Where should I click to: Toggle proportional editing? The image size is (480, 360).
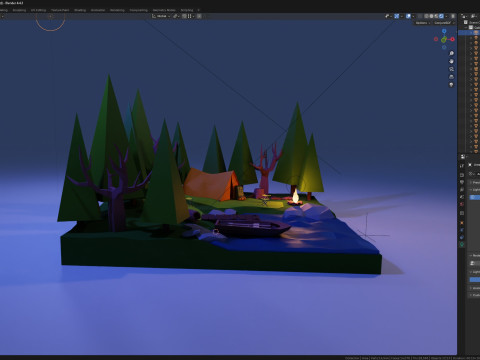point(199,16)
